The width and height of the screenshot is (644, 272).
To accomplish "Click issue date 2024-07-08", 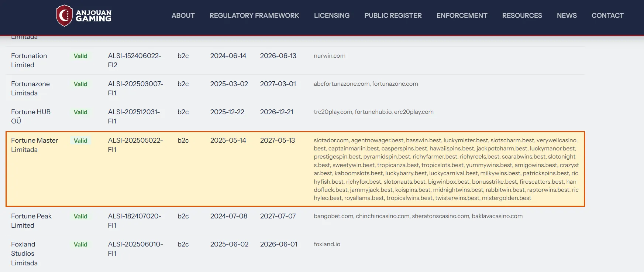I will pos(229,216).
